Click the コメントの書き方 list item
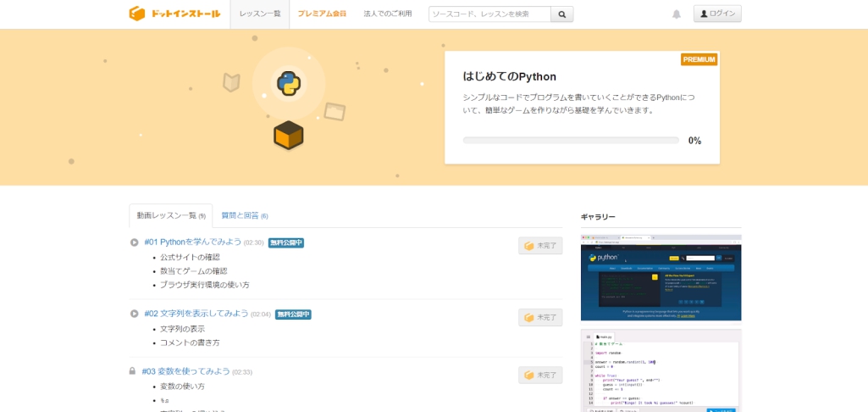 [190, 342]
